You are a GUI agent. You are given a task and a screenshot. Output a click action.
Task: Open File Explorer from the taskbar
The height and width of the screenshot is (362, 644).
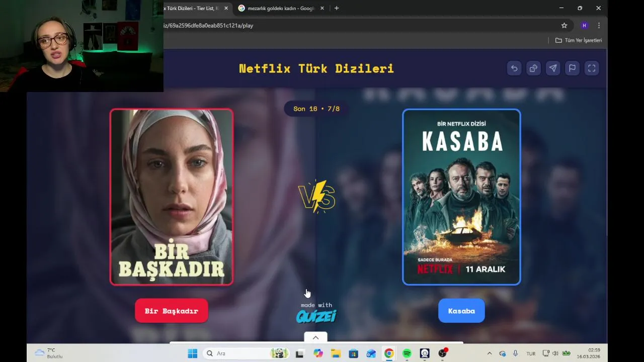pos(336,353)
